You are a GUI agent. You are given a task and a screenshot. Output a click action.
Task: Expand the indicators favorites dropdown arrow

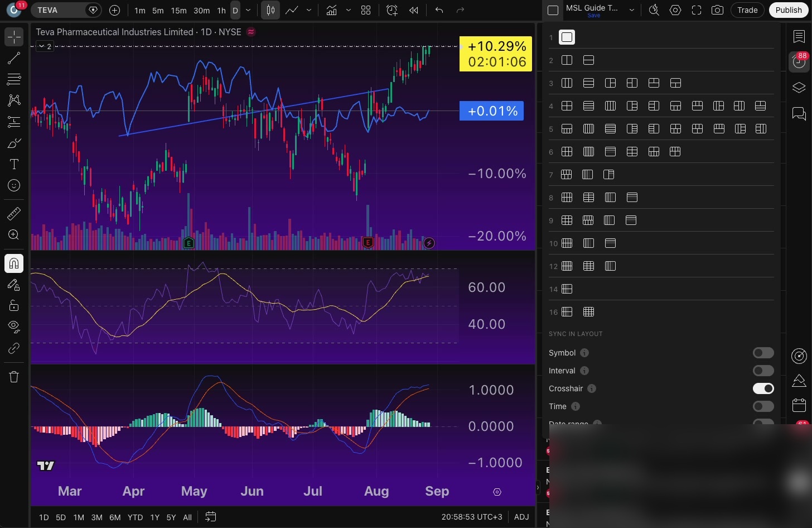coord(349,10)
